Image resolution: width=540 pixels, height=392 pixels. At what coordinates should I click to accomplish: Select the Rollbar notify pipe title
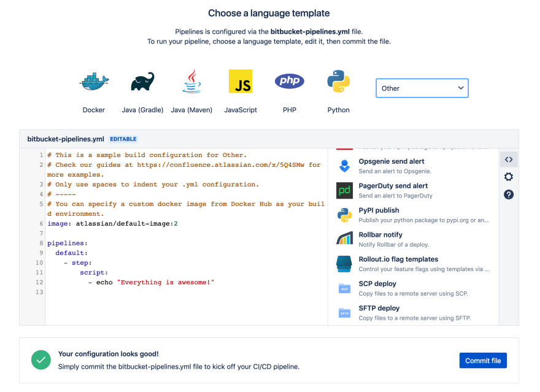380,234
